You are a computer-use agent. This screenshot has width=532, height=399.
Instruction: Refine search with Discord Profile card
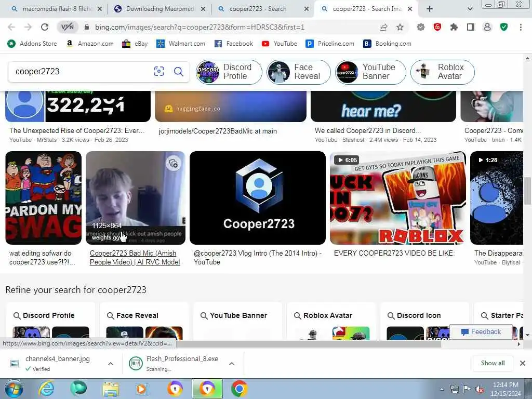click(51, 321)
